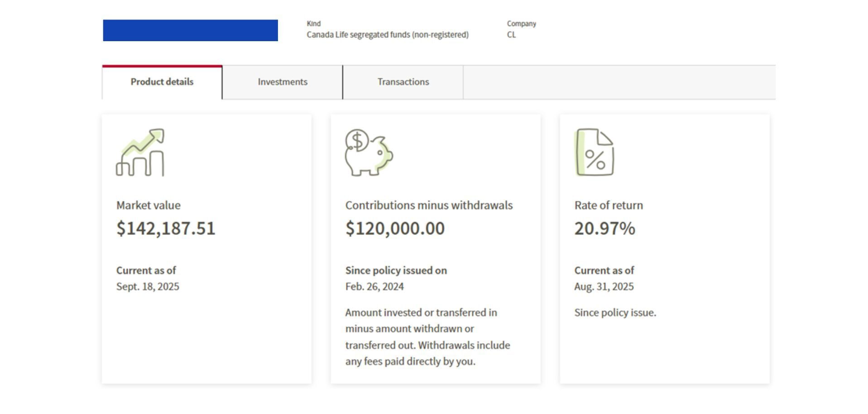The height and width of the screenshot is (414, 868).
Task: Click 'Since policy issued on' label
Action: pos(396,271)
